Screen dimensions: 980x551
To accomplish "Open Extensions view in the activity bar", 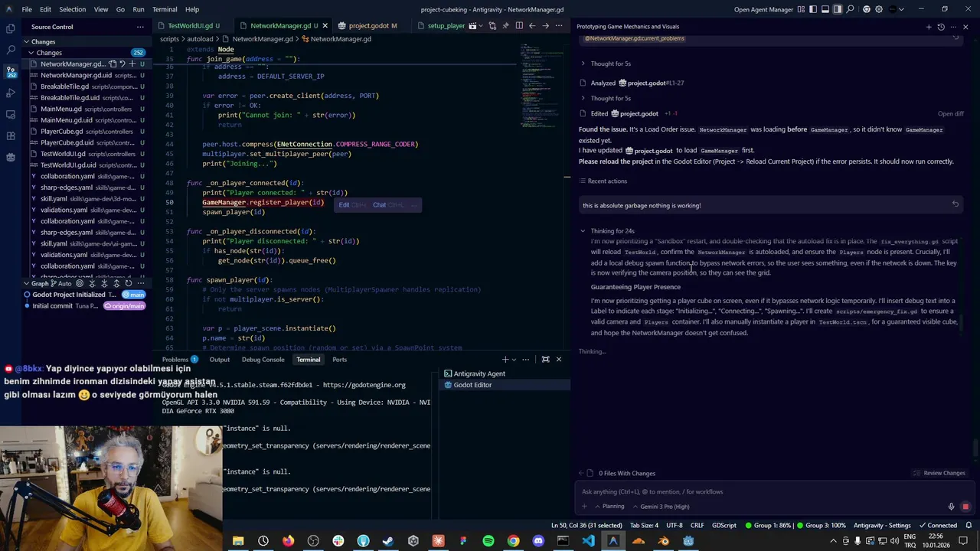I will pos(11,135).
